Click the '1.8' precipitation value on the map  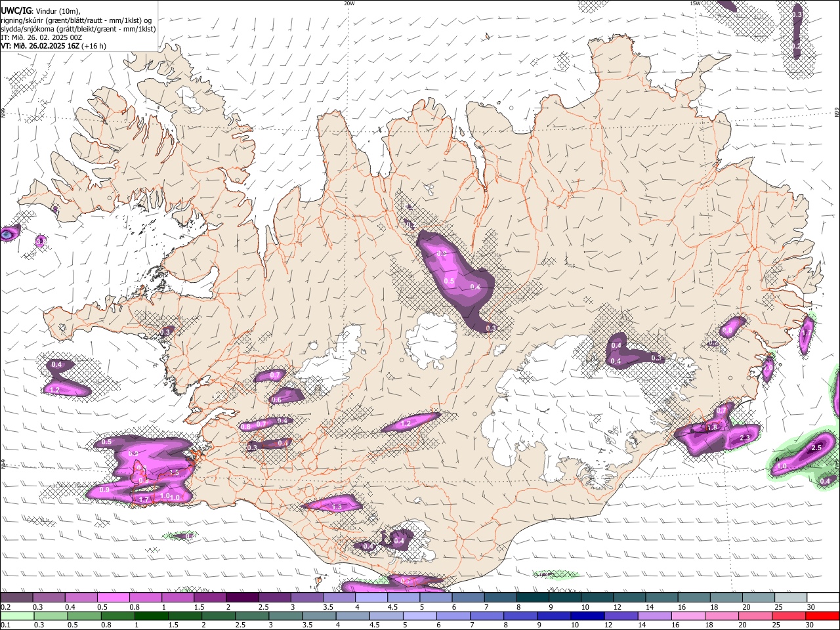(x=713, y=427)
